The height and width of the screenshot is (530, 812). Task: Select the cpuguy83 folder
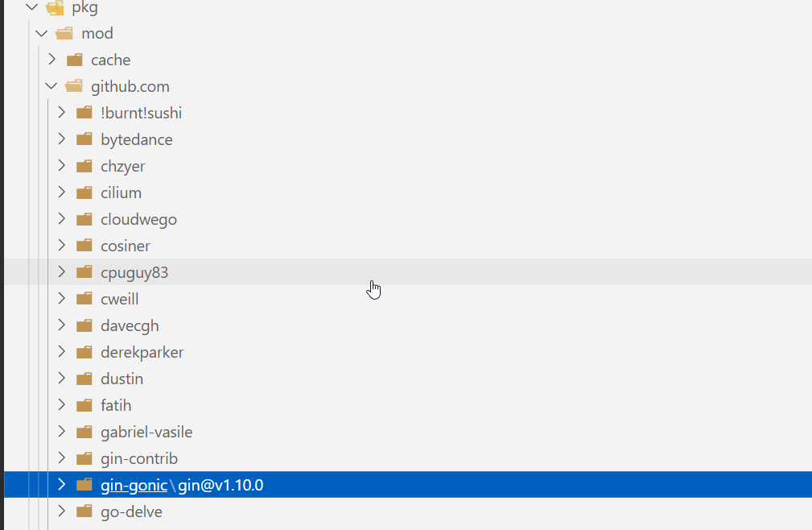point(136,271)
